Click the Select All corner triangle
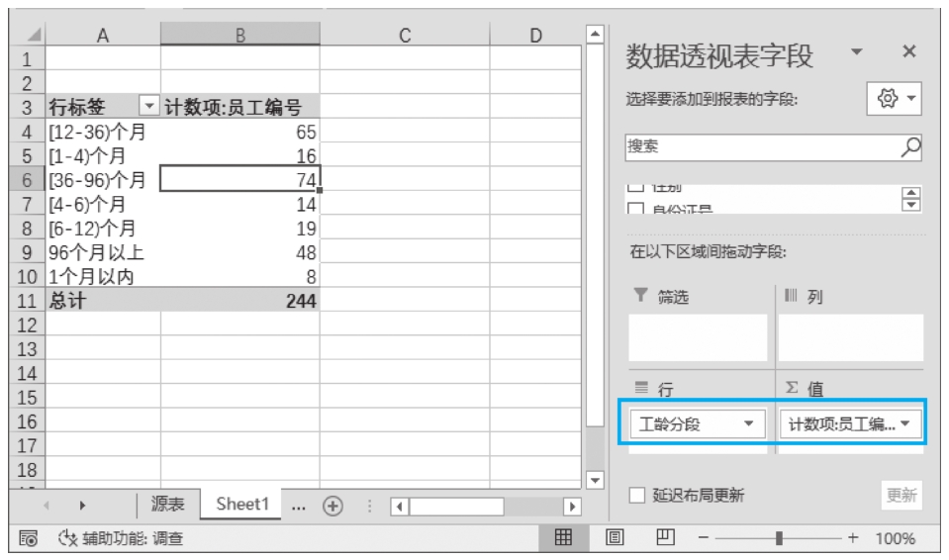This screenshot has width=949, height=560. pyautogui.click(x=34, y=34)
